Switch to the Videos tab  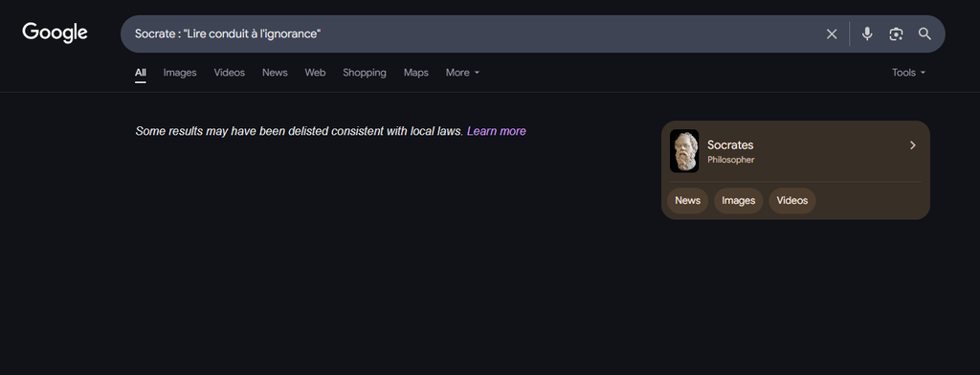[x=230, y=73]
